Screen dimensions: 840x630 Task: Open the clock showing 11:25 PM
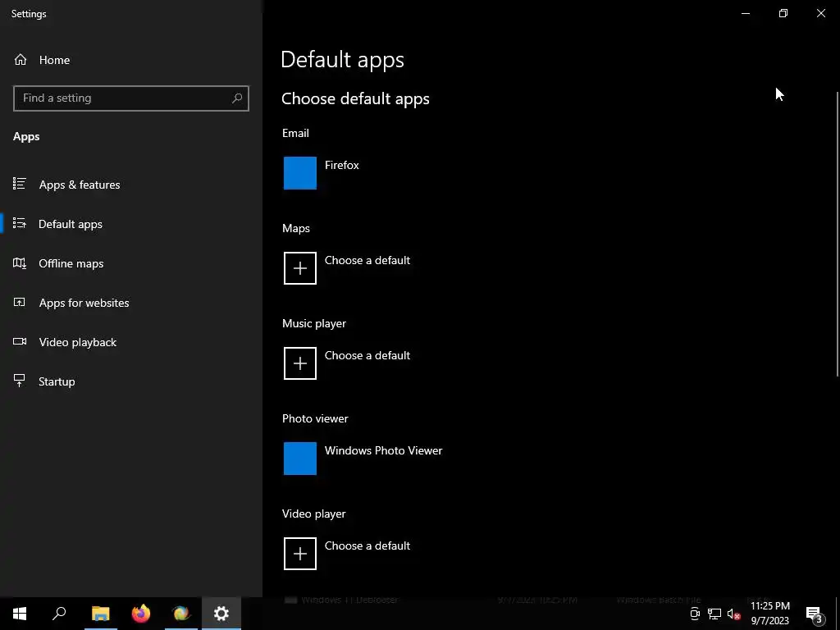click(x=769, y=614)
